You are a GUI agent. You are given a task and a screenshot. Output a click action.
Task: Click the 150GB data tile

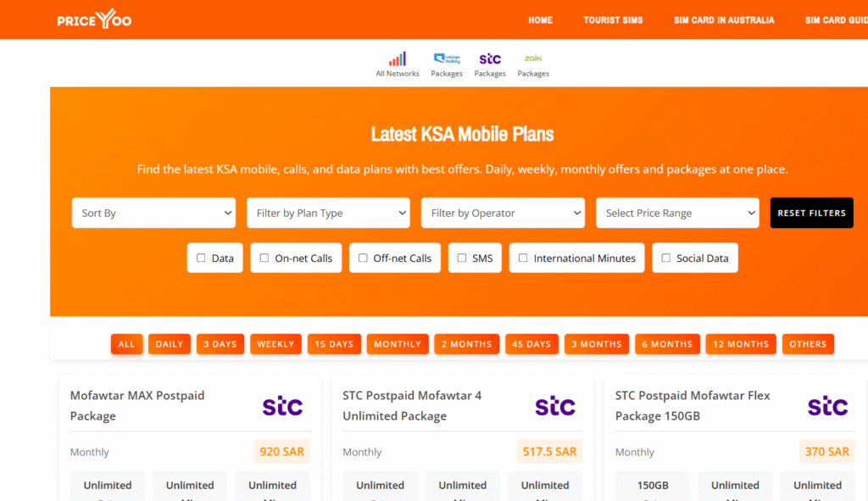[x=653, y=486]
